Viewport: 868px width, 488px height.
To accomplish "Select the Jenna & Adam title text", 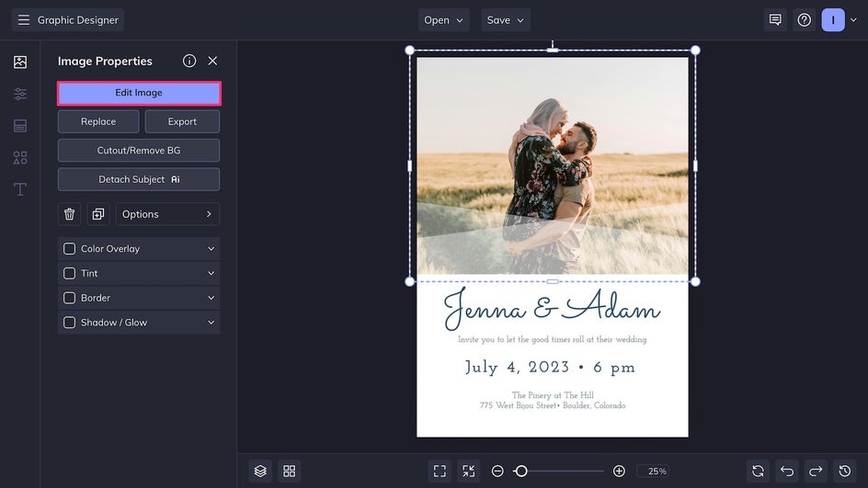I will point(552,309).
